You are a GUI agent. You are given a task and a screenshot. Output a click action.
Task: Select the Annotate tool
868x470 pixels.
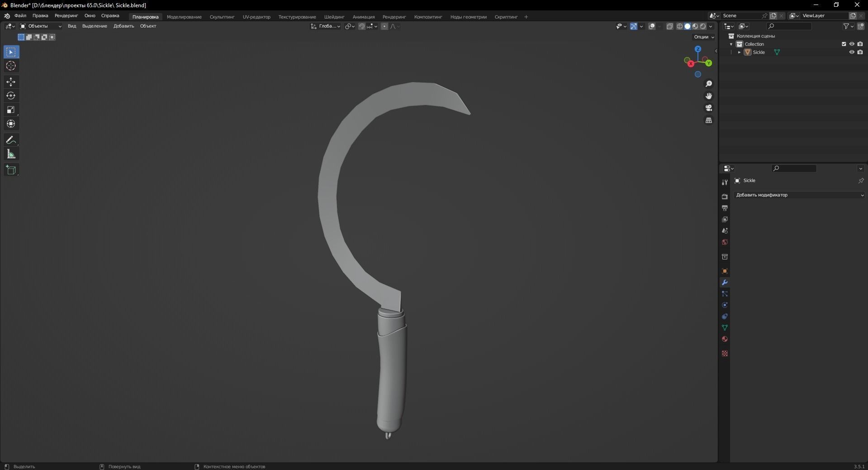coord(10,140)
